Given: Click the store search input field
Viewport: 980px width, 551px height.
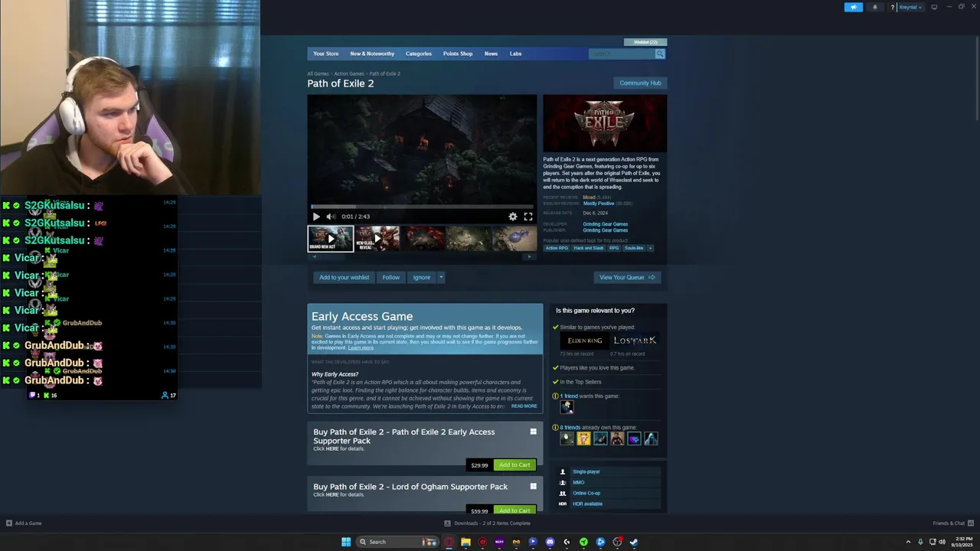Looking at the screenshot, I should (x=622, y=54).
